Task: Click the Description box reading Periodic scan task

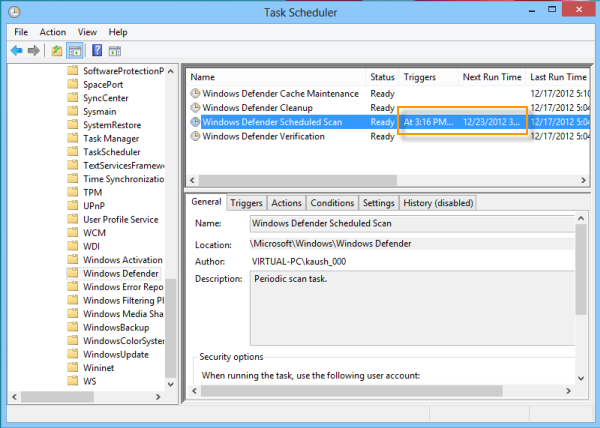Action: [x=412, y=308]
